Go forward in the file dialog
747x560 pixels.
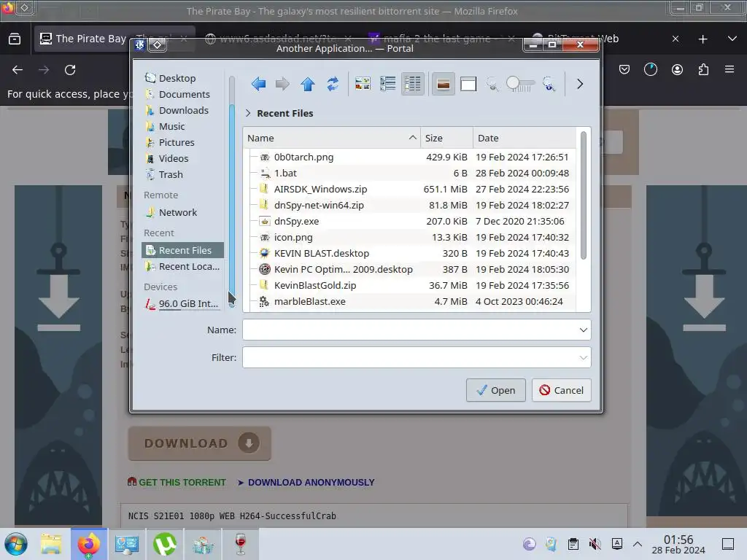click(x=282, y=85)
